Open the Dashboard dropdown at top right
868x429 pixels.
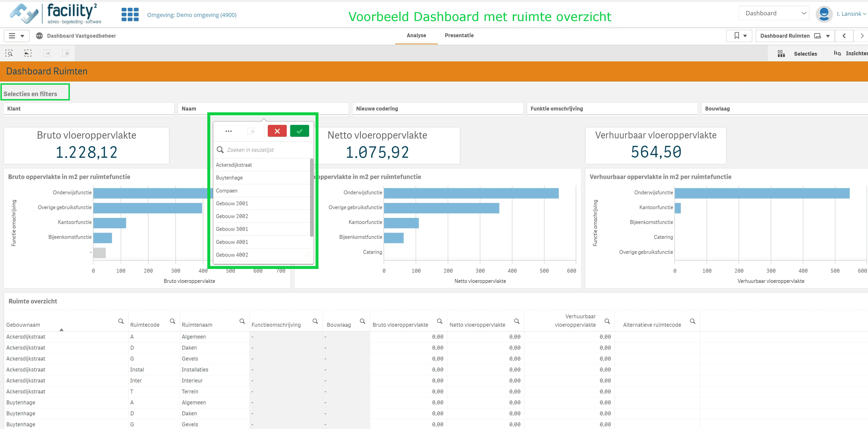pos(774,13)
